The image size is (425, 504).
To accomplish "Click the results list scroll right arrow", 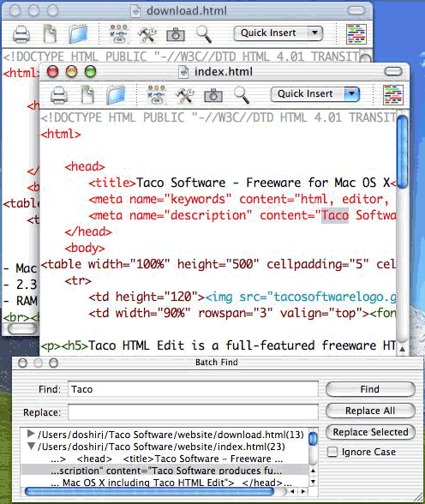I will coord(303,492).
